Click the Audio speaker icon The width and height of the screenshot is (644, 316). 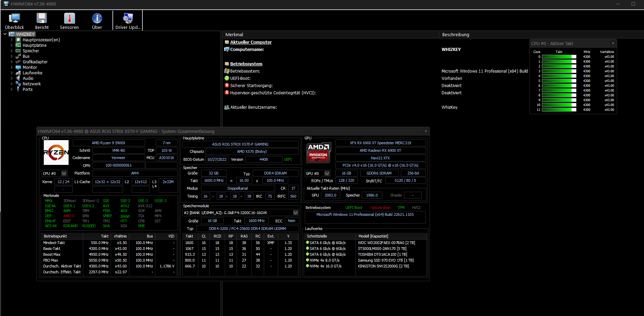click(x=18, y=78)
